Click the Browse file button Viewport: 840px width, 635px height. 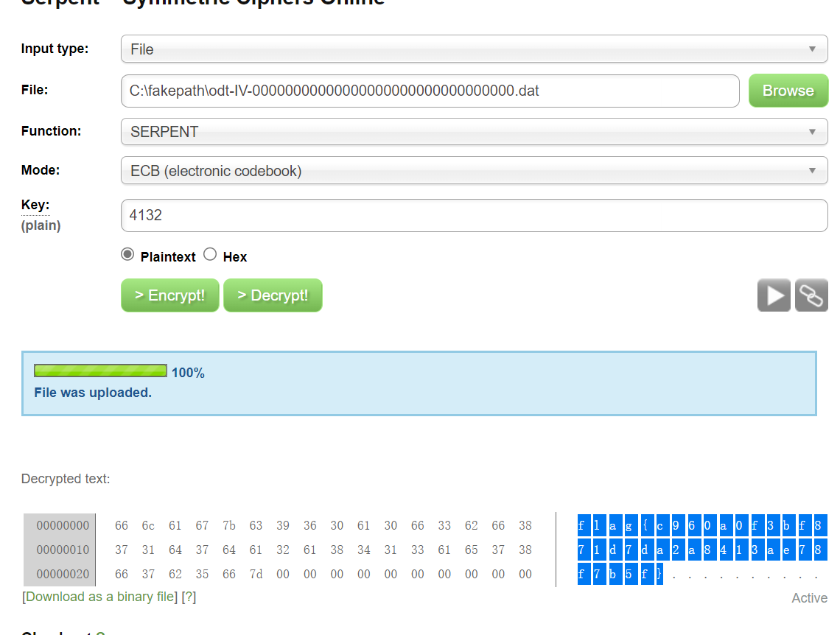coord(788,91)
